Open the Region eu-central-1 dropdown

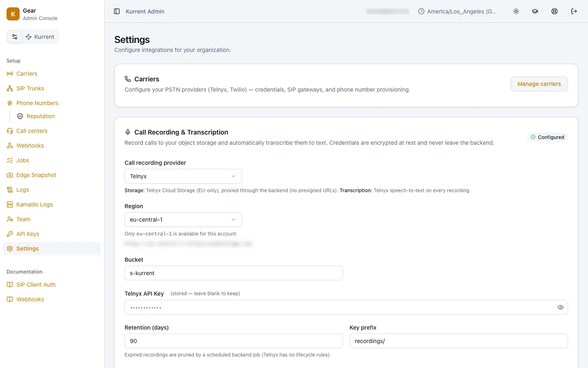(x=183, y=220)
